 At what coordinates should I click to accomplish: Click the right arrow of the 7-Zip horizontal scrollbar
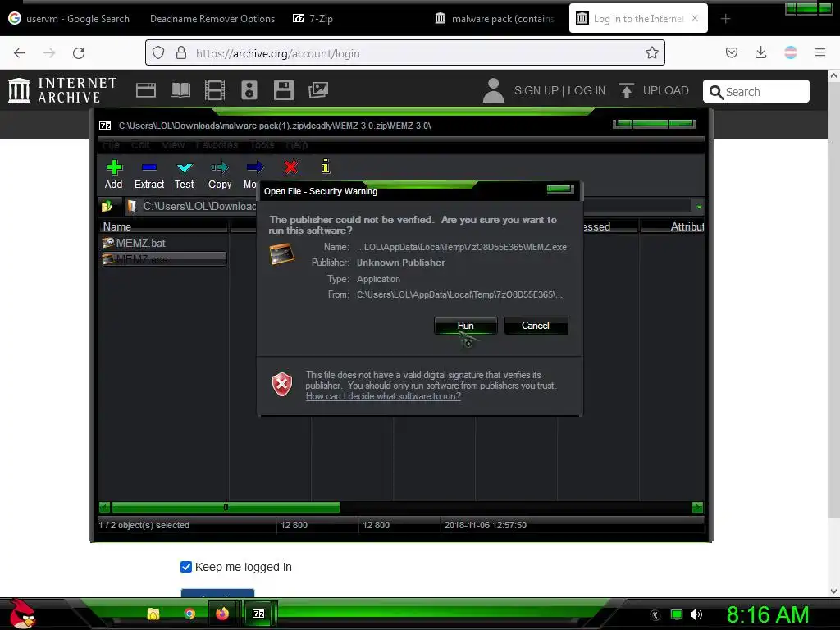697,507
